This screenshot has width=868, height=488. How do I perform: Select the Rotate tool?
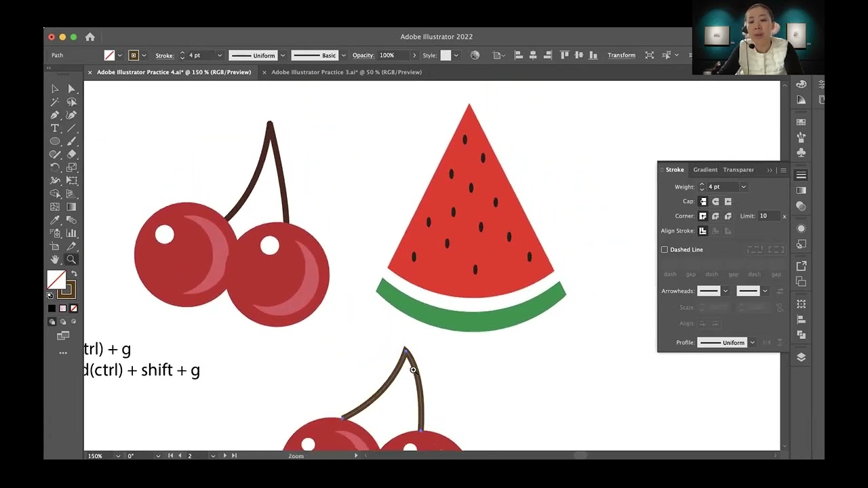pyautogui.click(x=55, y=167)
